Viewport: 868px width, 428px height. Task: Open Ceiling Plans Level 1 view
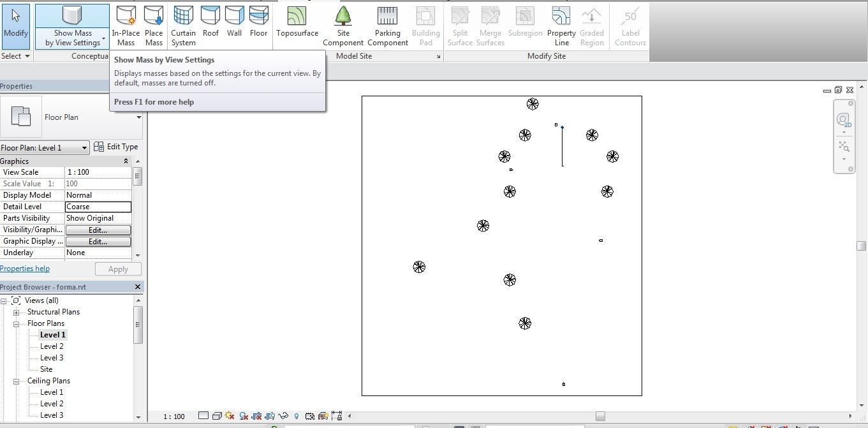pyautogui.click(x=52, y=392)
